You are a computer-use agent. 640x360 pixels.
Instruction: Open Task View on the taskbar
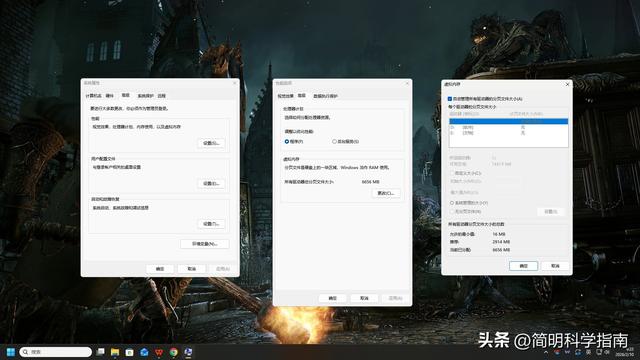(100, 352)
